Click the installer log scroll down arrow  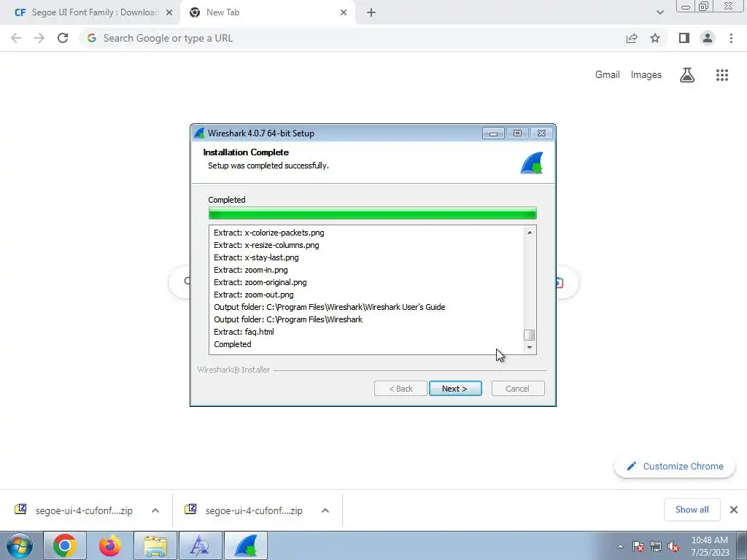[x=530, y=348]
